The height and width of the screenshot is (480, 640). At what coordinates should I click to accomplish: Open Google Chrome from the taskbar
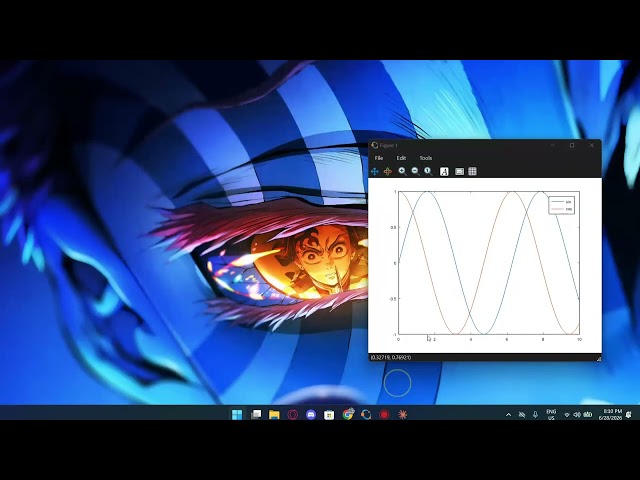coord(348,415)
